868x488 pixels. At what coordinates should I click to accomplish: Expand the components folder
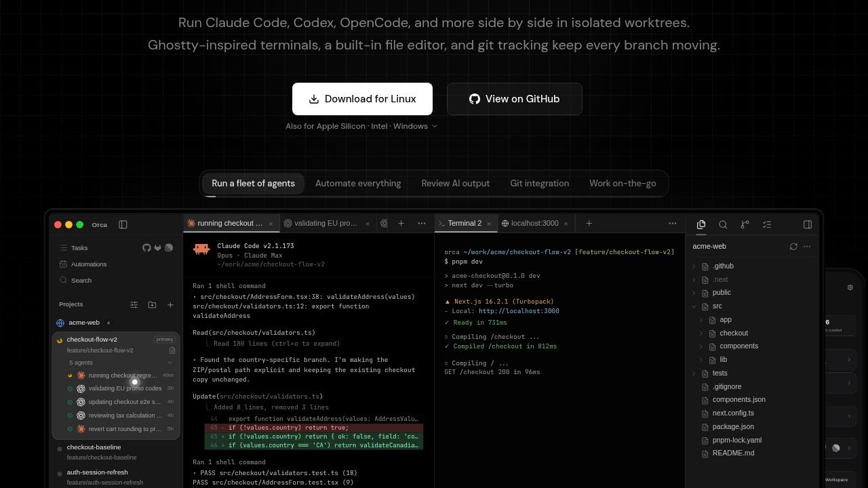[x=753, y=346]
